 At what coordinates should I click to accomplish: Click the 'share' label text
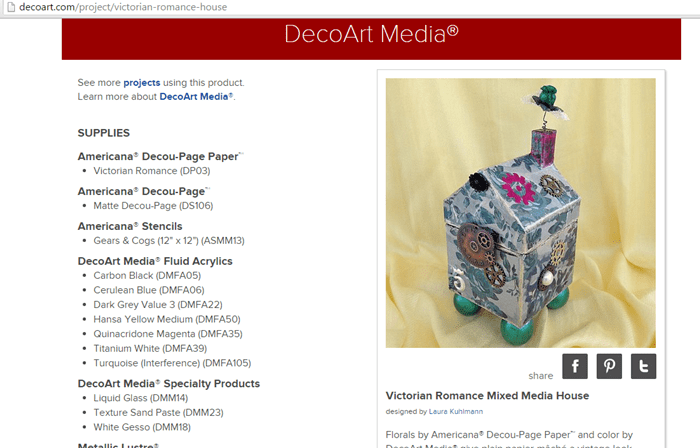(x=541, y=376)
